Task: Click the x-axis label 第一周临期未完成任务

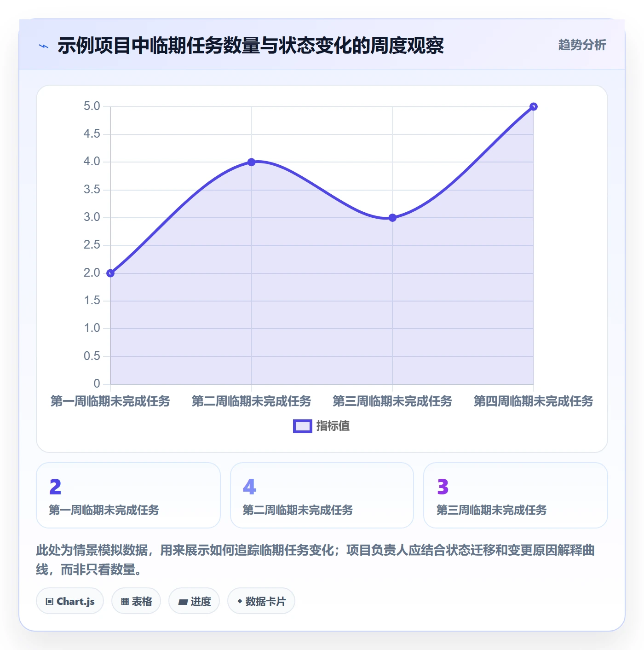Action: coord(110,401)
